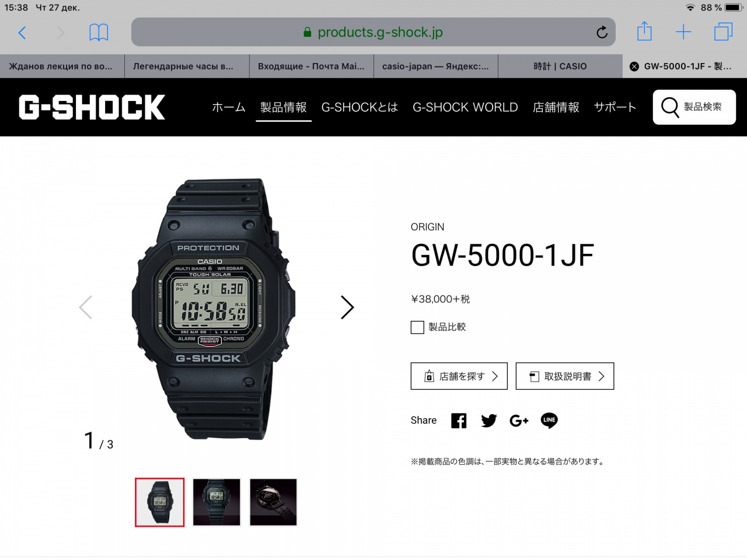Share via LINE icon
This screenshot has height=560, width=747.
[x=549, y=421]
